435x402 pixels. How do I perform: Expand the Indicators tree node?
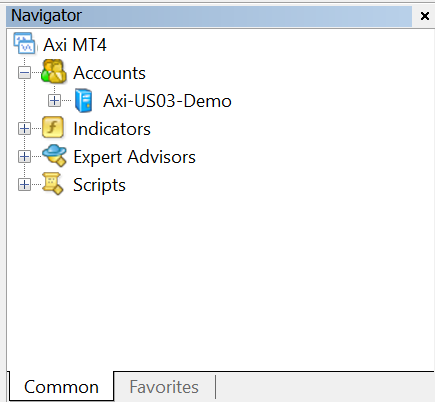pyautogui.click(x=24, y=128)
